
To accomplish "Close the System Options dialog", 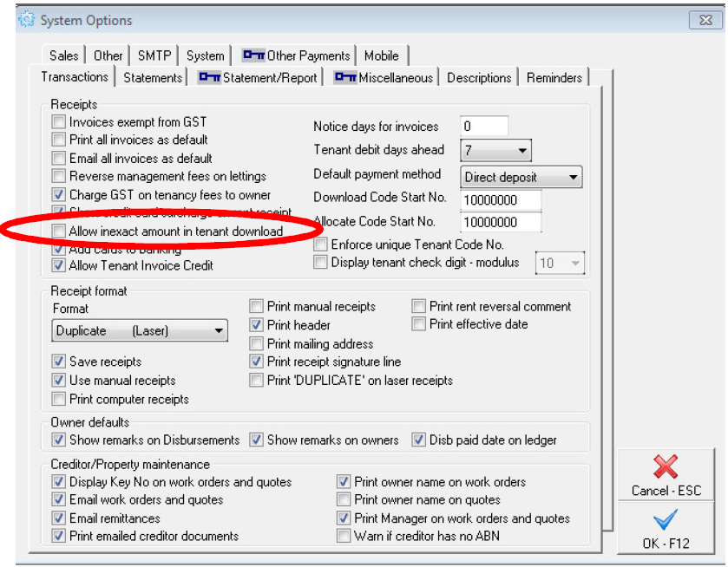I will (x=705, y=20).
